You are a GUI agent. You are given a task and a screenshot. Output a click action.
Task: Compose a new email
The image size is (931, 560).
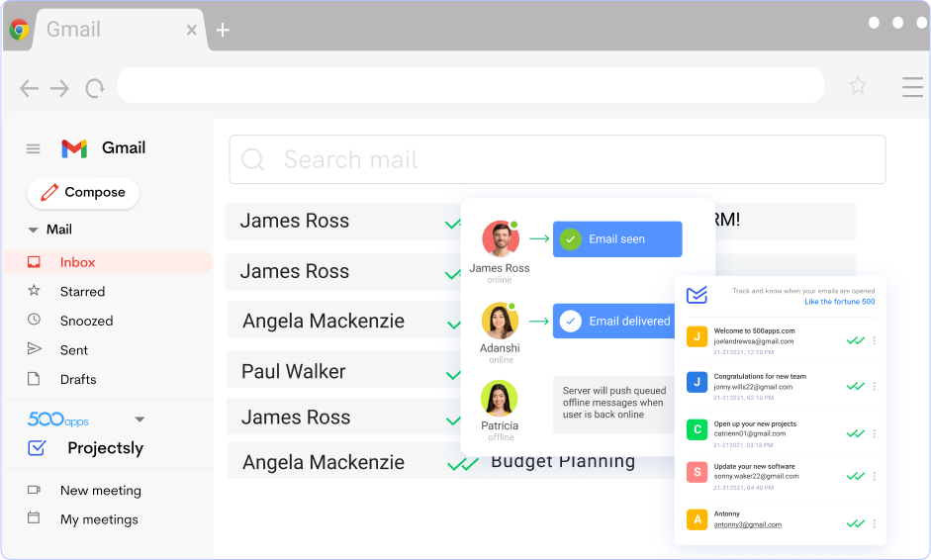(x=83, y=192)
